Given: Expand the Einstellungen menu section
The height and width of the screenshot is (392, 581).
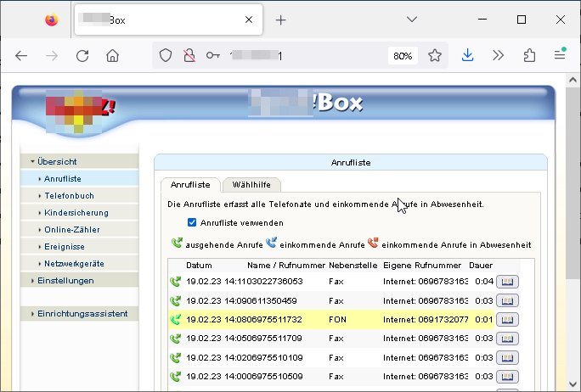Looking at the screenshot, I should (x=79, y=281).
